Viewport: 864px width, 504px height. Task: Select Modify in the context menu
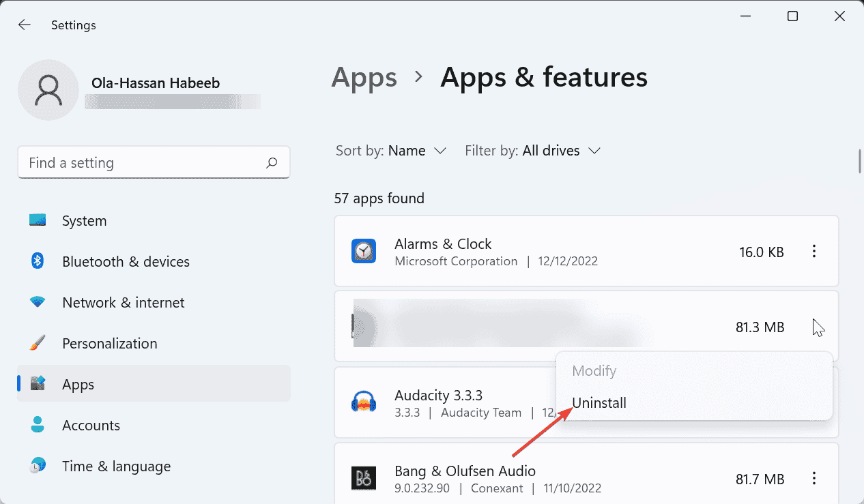pos(594,371)
